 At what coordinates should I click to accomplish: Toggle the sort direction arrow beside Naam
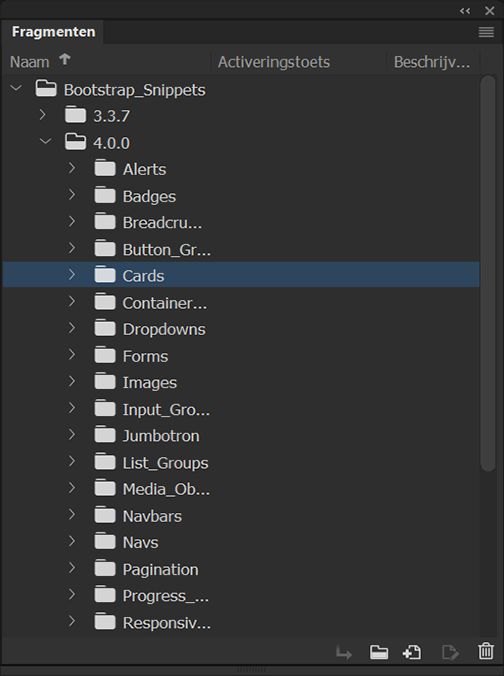tap(65, 59)
